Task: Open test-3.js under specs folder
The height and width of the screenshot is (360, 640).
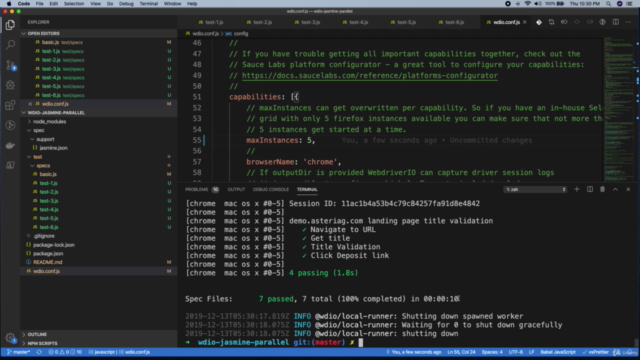Action: (x=49, y=201)
